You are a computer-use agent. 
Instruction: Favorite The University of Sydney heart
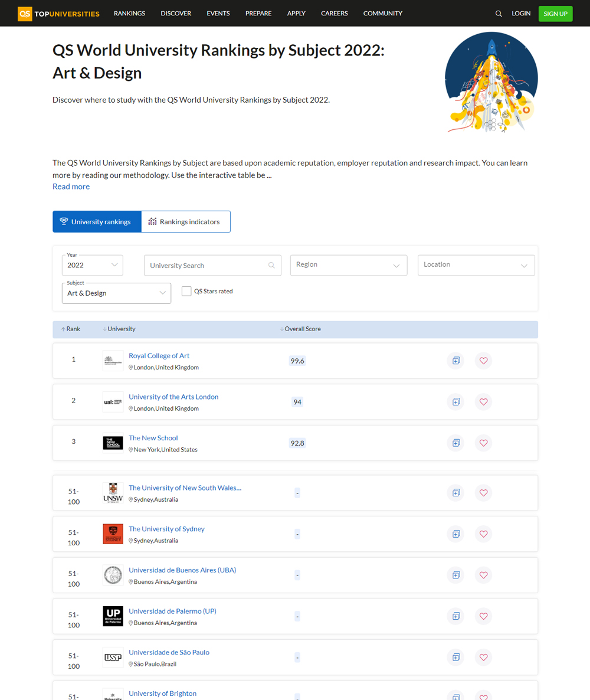483,534
